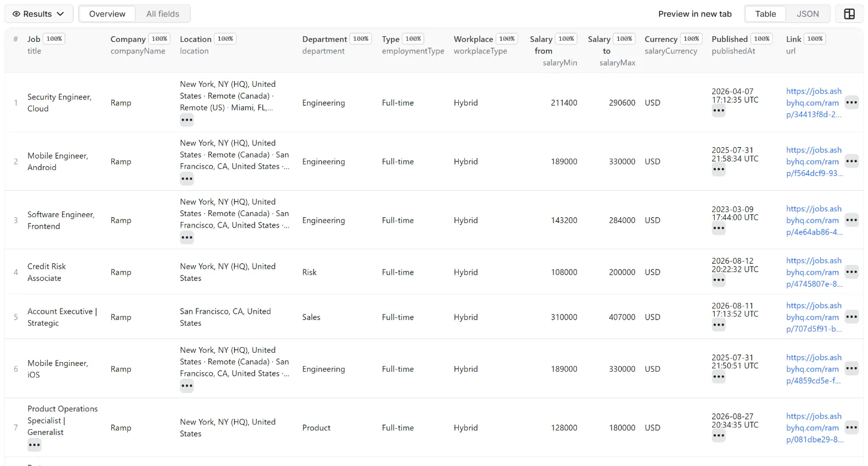Image resolution: width=868 pixels, height=466 pixels.
Task: Select the Table view tab
Action: pyautogui.click(x=765, y=14)
